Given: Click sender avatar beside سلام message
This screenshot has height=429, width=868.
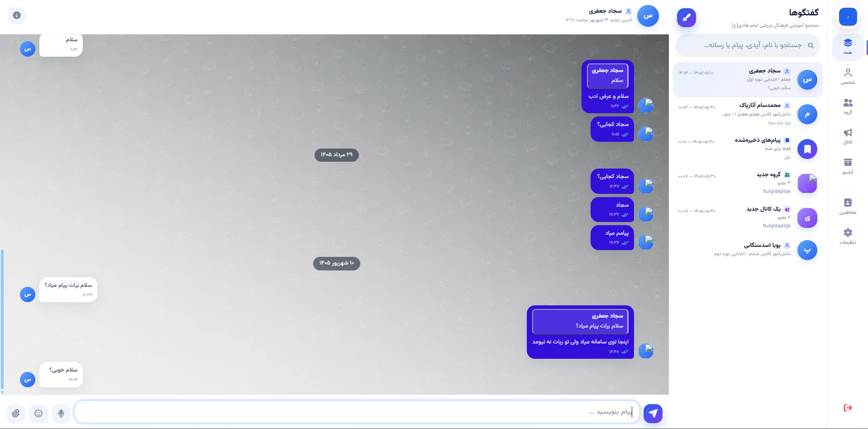Looking at the screenshot, I should coord(28,49).
